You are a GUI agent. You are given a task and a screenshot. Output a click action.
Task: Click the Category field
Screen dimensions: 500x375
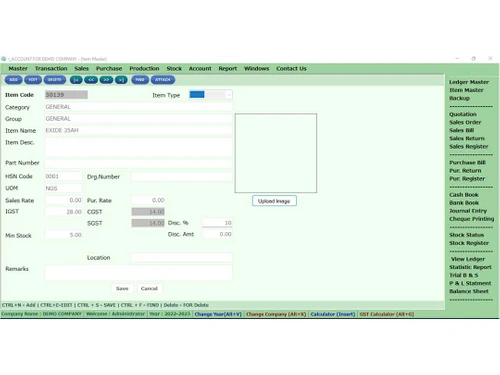pos(138,107)
